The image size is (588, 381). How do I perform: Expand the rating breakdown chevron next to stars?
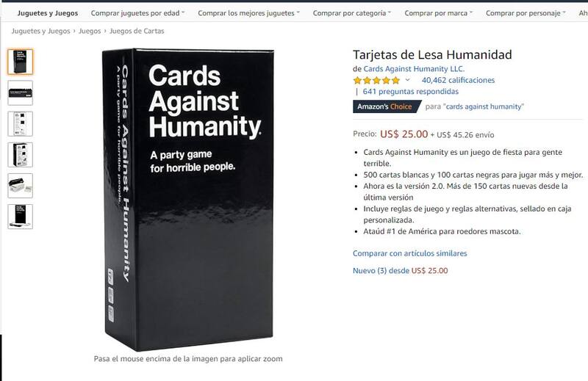click(x=408, y=80)
